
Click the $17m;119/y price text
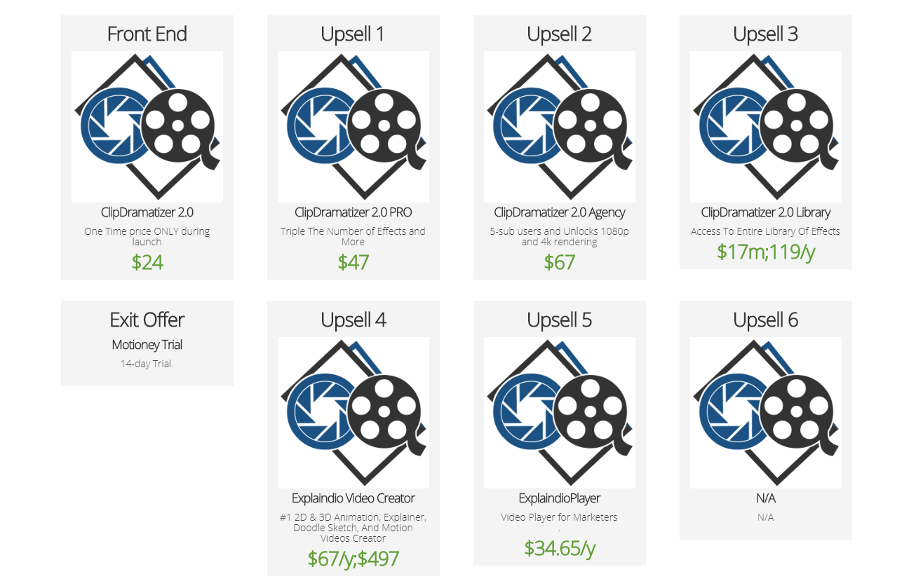pos(766,252)
